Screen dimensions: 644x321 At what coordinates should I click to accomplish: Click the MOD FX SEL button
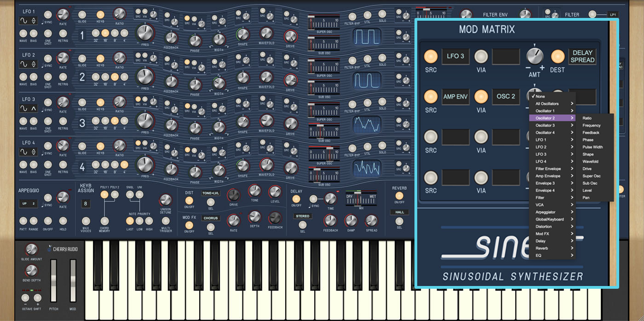211,227
